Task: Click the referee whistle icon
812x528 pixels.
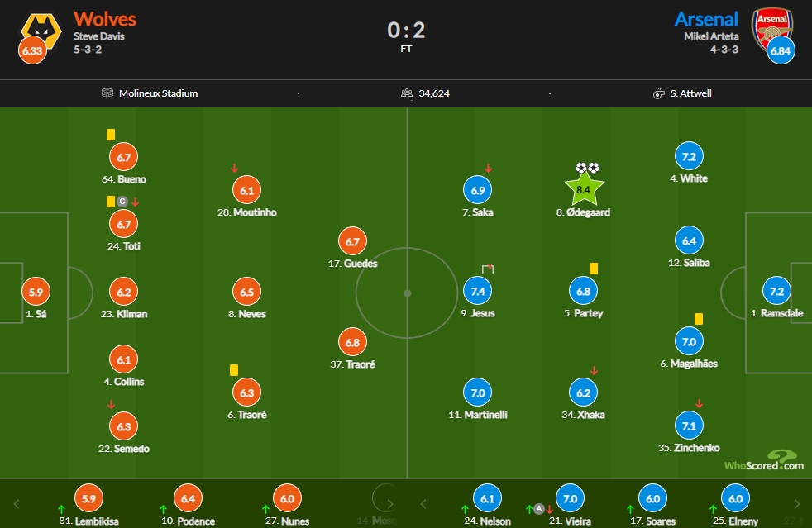Action: pyautogui.click(x=658, y=93)
